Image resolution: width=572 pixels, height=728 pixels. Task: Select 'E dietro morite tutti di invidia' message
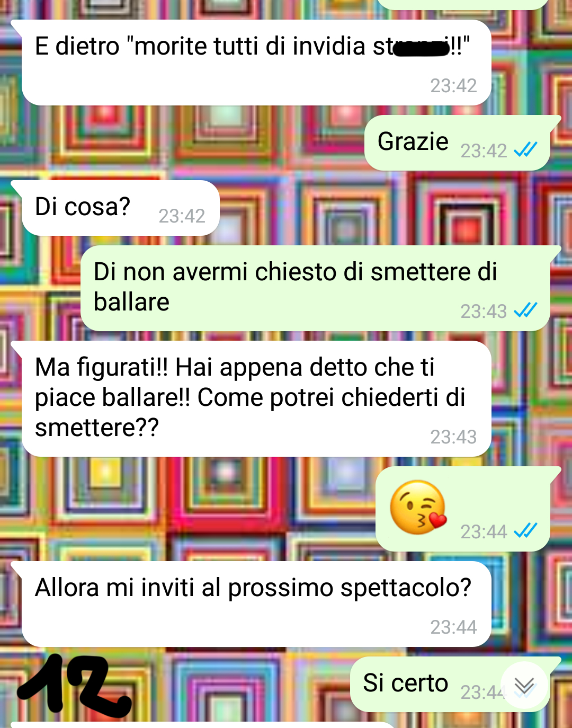tap(252, 63)
